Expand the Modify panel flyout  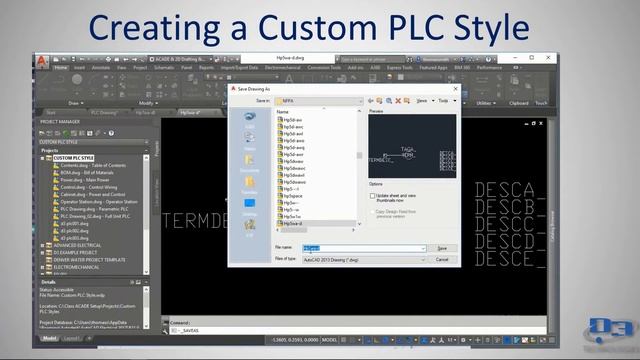click(x=148, y=103)
